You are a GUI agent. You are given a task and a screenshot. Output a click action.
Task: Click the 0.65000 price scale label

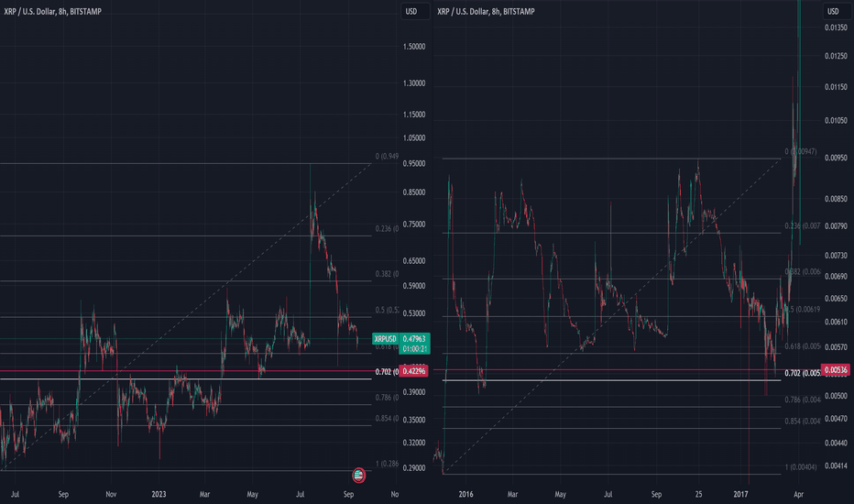pos(414,261)
